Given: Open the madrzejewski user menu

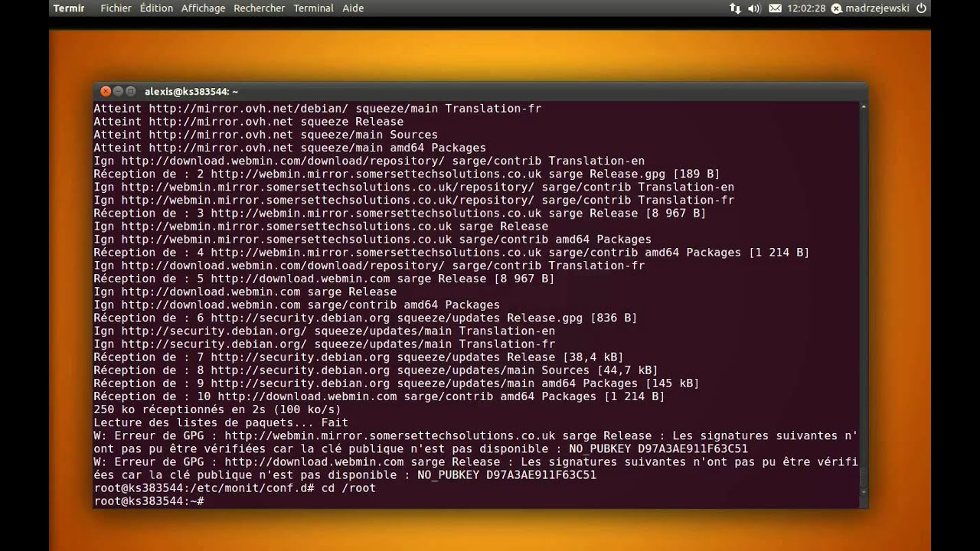Looking at the screenshot, I should (871, 8).
